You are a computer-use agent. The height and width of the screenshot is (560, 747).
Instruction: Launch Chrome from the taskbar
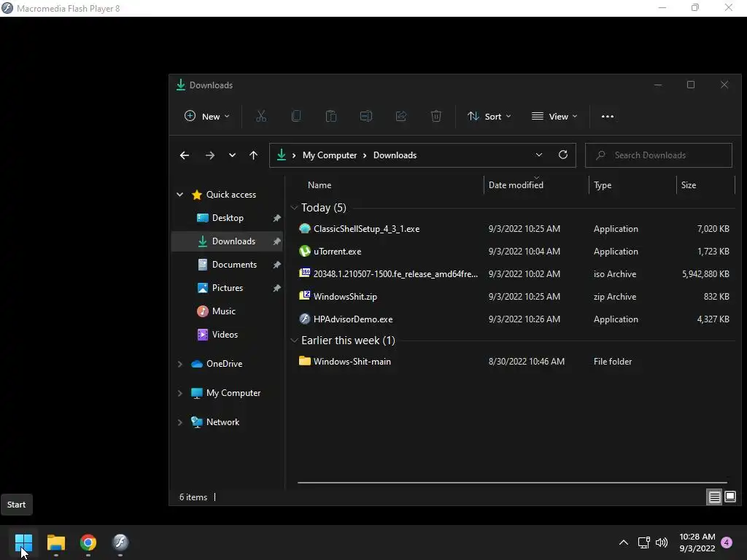pos(88,542)
